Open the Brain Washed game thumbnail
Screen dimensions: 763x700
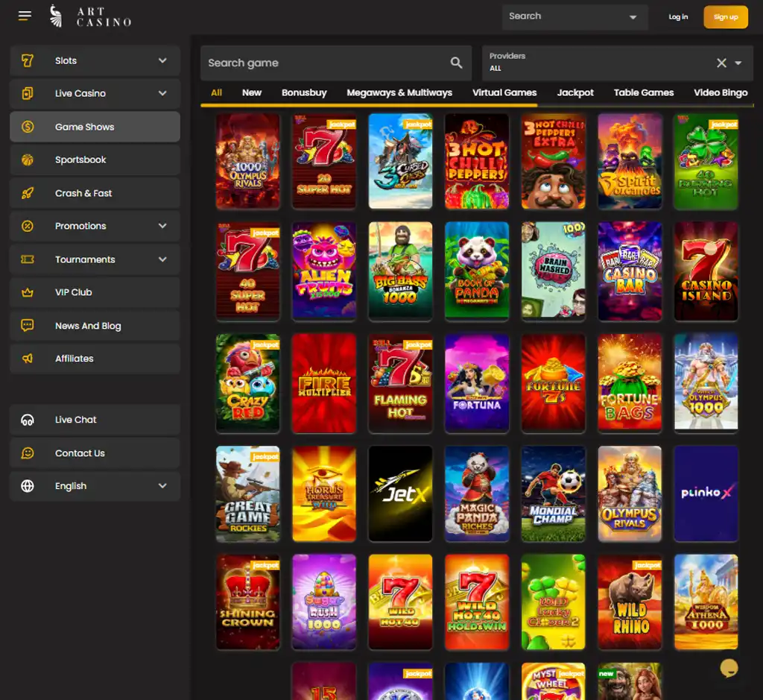[x=554, y=271]
